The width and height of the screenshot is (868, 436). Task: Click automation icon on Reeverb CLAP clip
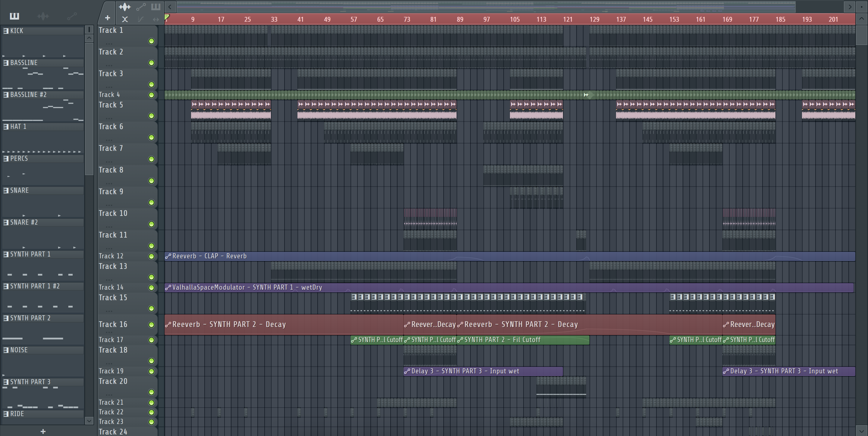pos(168,257)
